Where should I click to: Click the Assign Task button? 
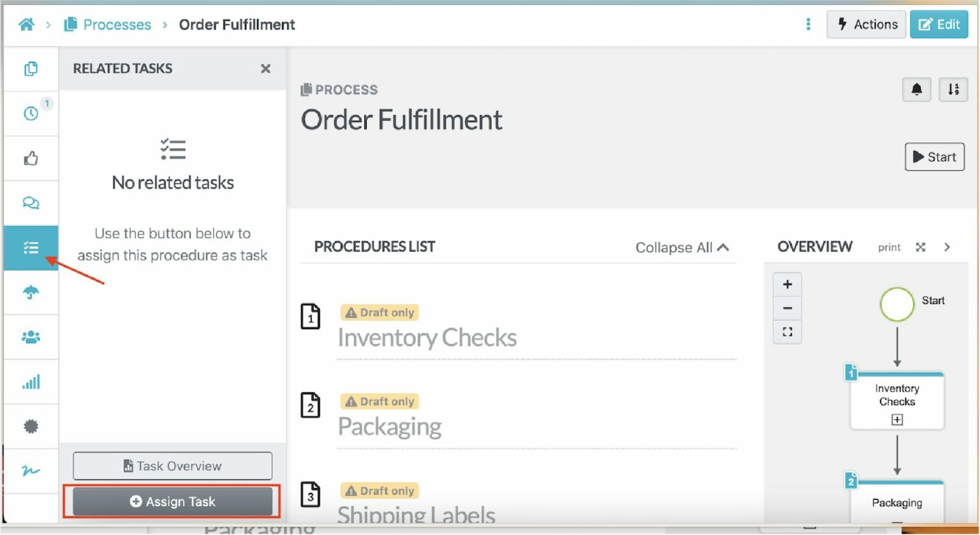(x=173, y=502)
